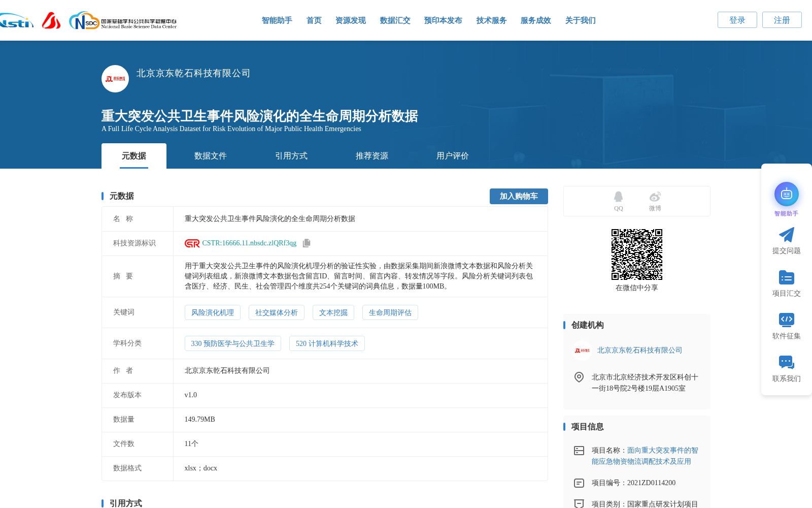
Task: Open project link 面向重大突发事件的智能应急物资物流调配技术及应用
Action: [645, 456]
